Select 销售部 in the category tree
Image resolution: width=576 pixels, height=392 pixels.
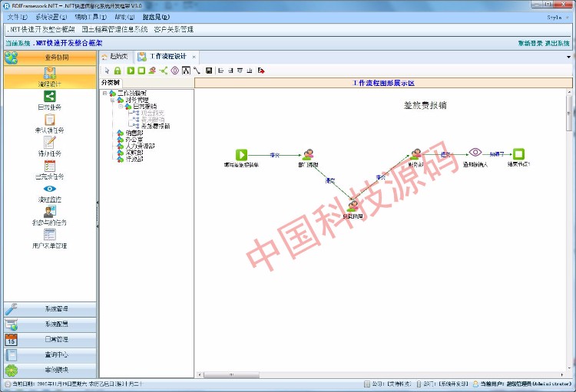(x=134, y=133)
